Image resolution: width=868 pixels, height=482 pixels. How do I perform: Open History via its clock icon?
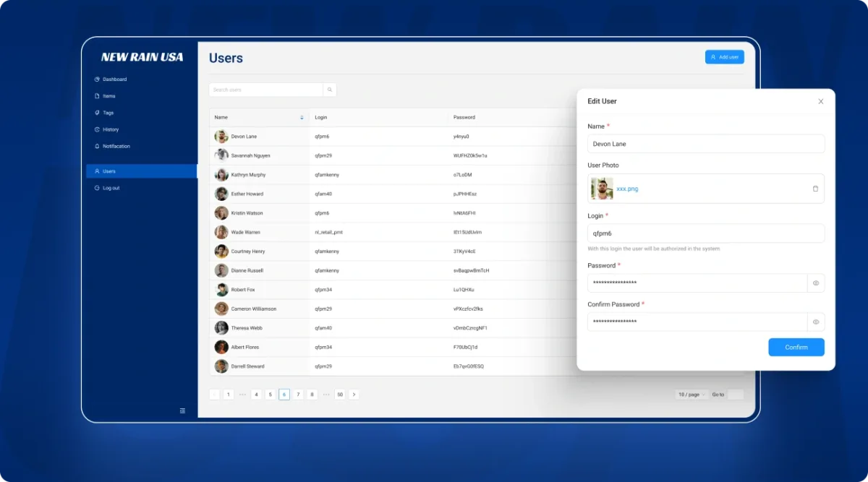[x=97, y=129]
